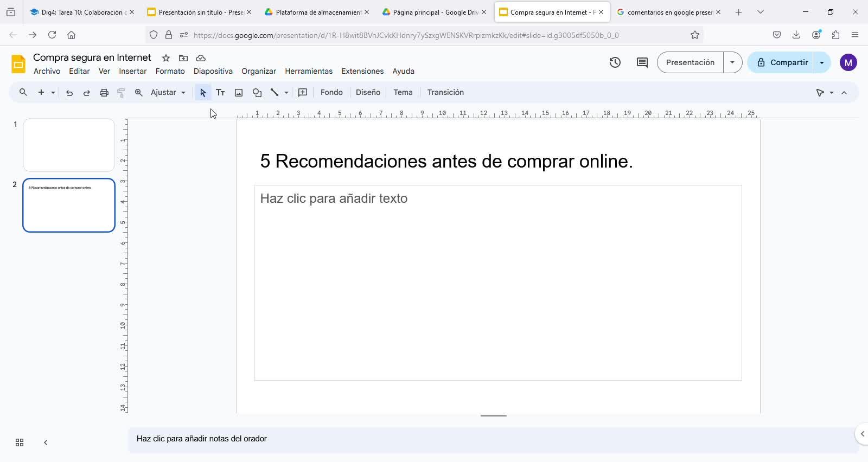The height and width of the screenshot is (462, 868).
Task: Collapse the slide filmstrip panel
Action: (x=46, y=442)
